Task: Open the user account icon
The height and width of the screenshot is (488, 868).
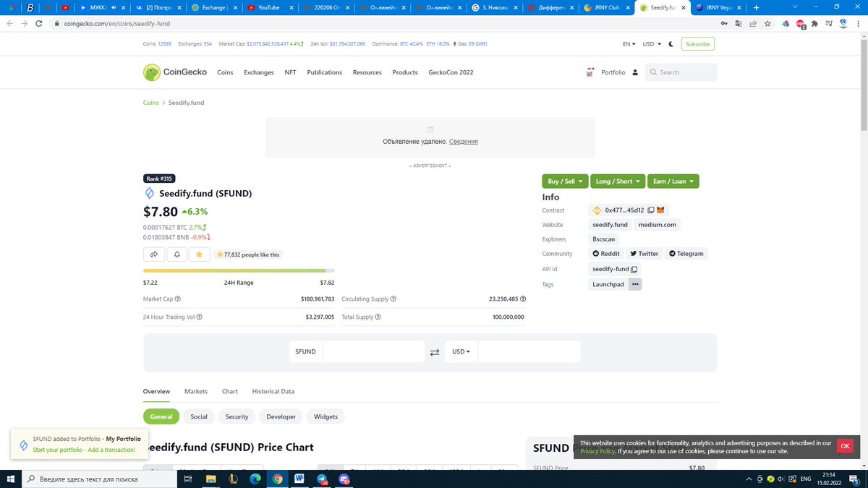Action: pyautogui.click(x=635, y=72)
